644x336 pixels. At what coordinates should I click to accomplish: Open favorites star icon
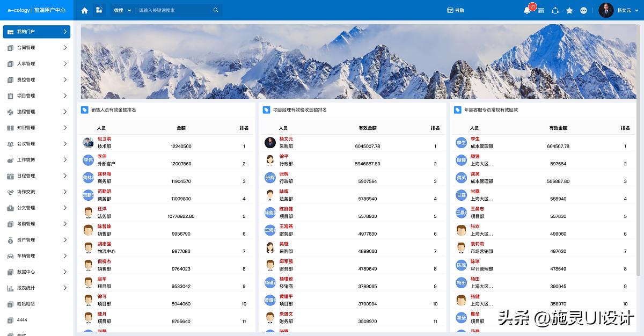point(569,10)
